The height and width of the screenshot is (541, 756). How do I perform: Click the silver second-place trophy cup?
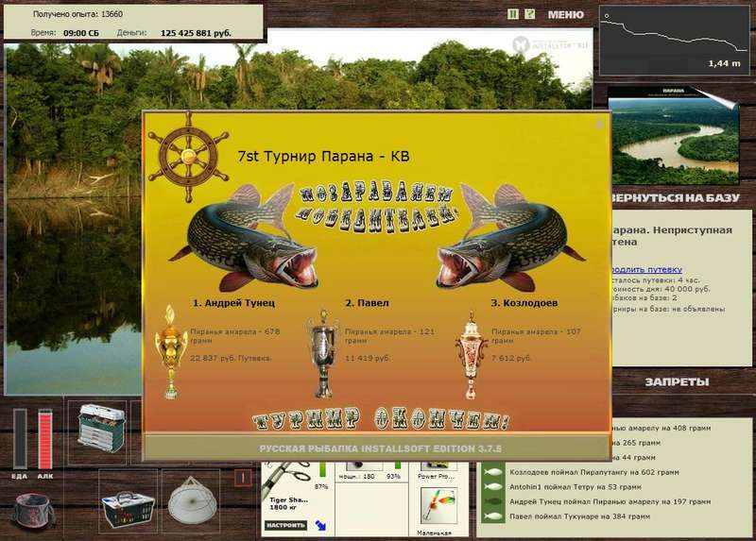pyautogui.click(x=323, y=354)
